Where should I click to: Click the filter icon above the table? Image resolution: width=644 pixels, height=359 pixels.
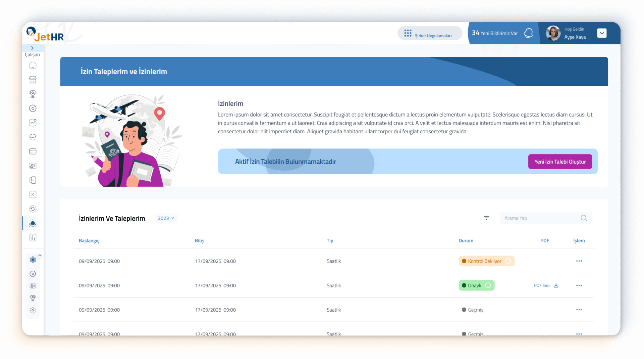(x=486, y=218)
